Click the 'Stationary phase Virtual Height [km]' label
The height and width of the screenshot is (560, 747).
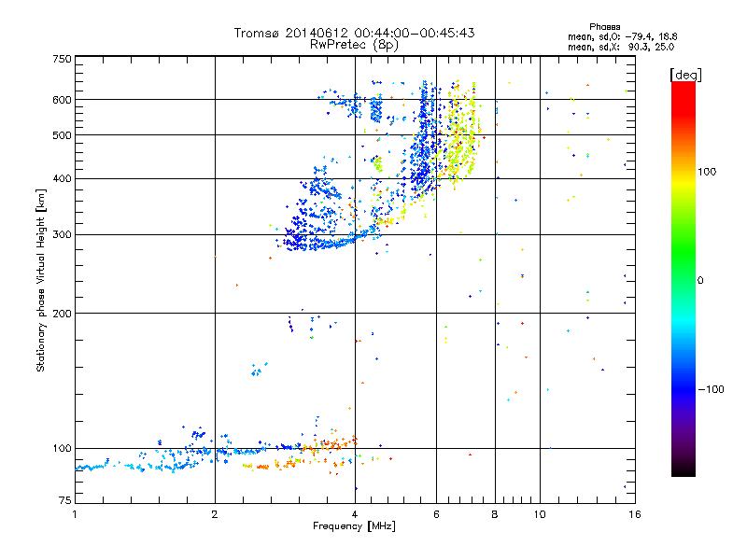click(41, 281)
